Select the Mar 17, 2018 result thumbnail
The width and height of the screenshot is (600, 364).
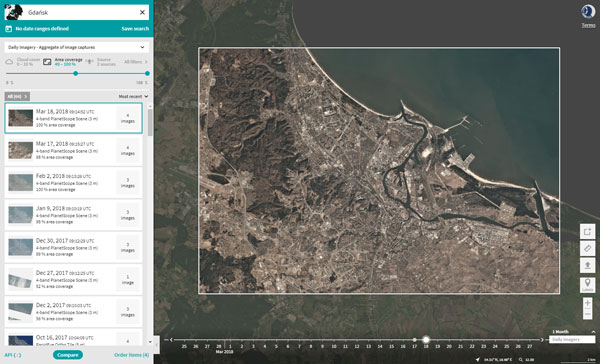[x=21, y=150]
